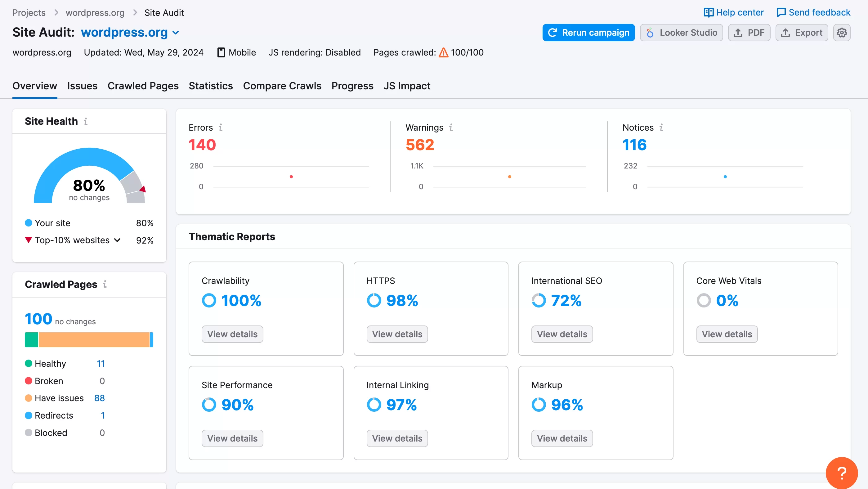This screenshot has width=868, height=489.
Task: Click the warning triangle icon on crawled pages
Action: pyautogui.click(x=443, y=52)
